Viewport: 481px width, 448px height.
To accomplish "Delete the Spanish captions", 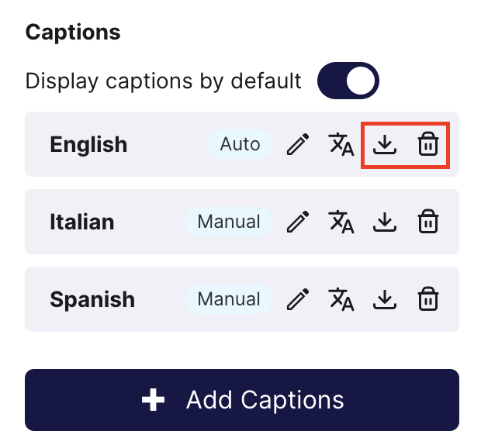I will point(428,298).
